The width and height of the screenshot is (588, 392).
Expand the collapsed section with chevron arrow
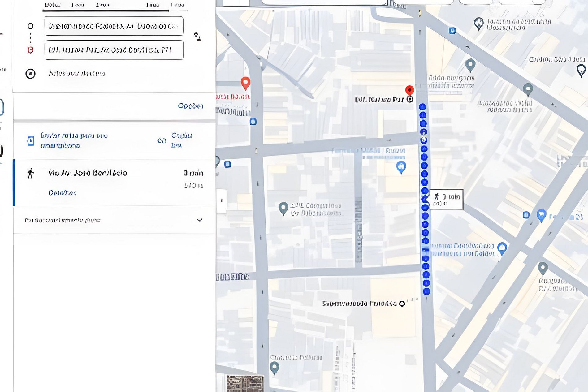click(x=199, y=220)
